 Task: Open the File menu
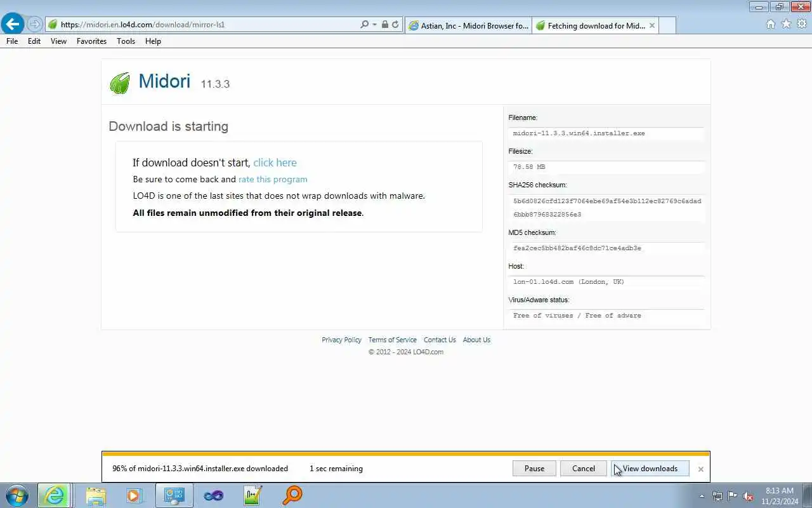coord(12,41)
